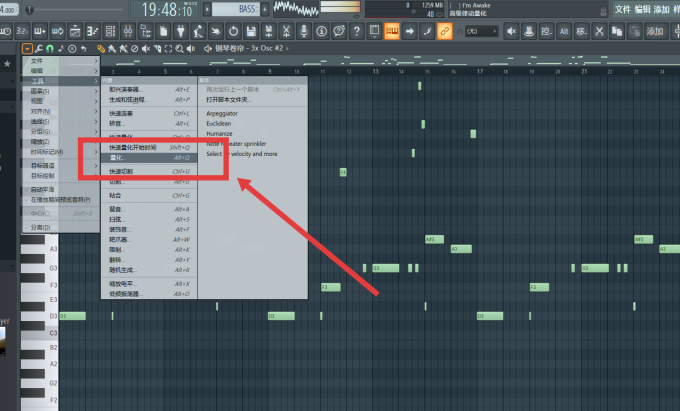Click the microphone recording icon in toolbar
The width and height of the screenshot is (680, 411).
(304, 31)
